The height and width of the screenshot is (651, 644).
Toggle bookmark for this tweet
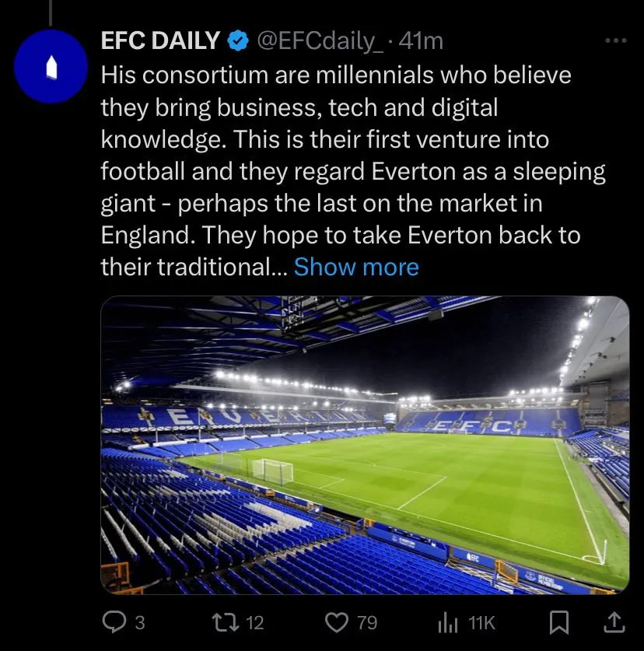(x=559, y=621)
